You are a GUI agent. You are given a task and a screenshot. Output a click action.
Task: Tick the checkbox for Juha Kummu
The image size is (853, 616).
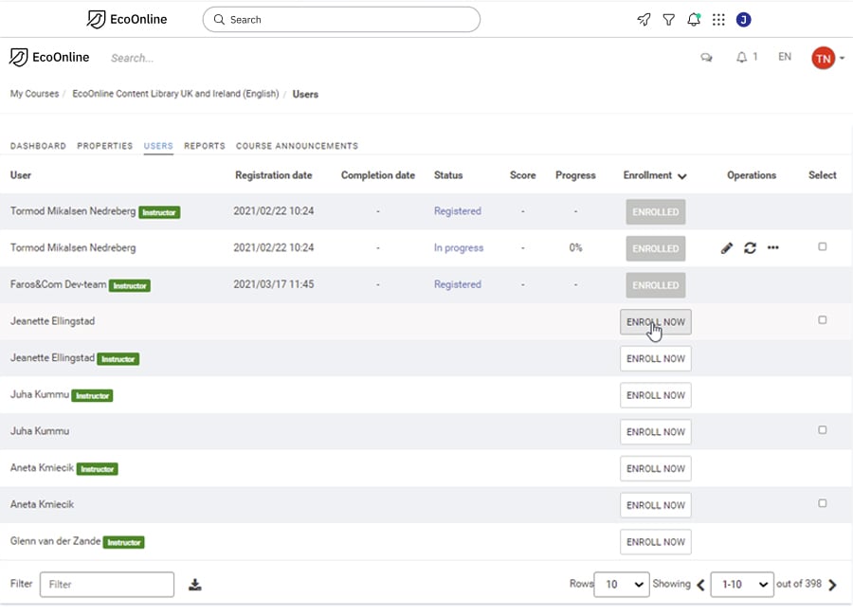coord(822,430)
